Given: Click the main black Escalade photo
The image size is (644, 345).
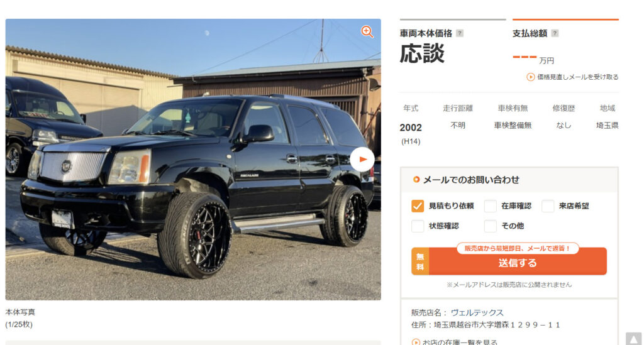Looking at the screenshot, I should pyautogui.click(x=193, y=160).
